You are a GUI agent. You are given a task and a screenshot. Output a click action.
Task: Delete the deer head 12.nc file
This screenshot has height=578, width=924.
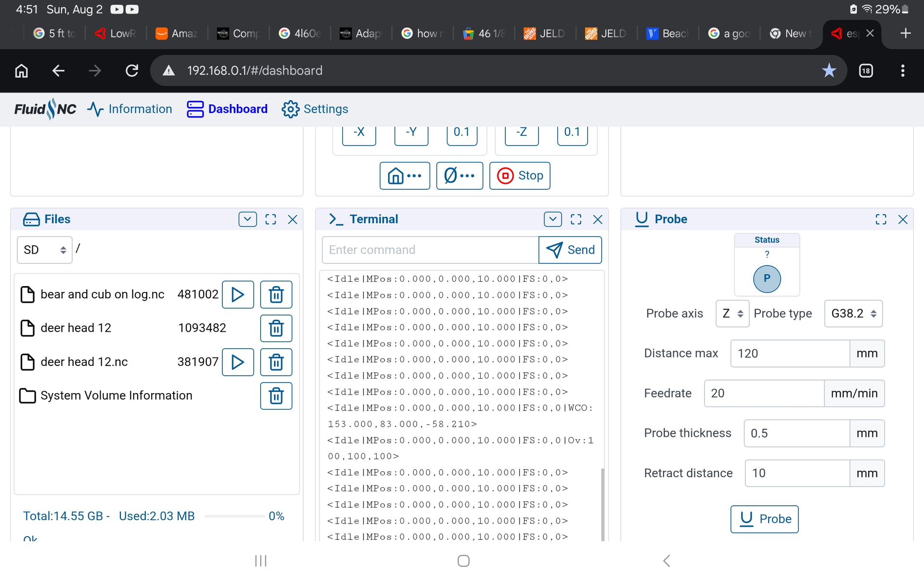pyautogui.click(x=276, y=362)
